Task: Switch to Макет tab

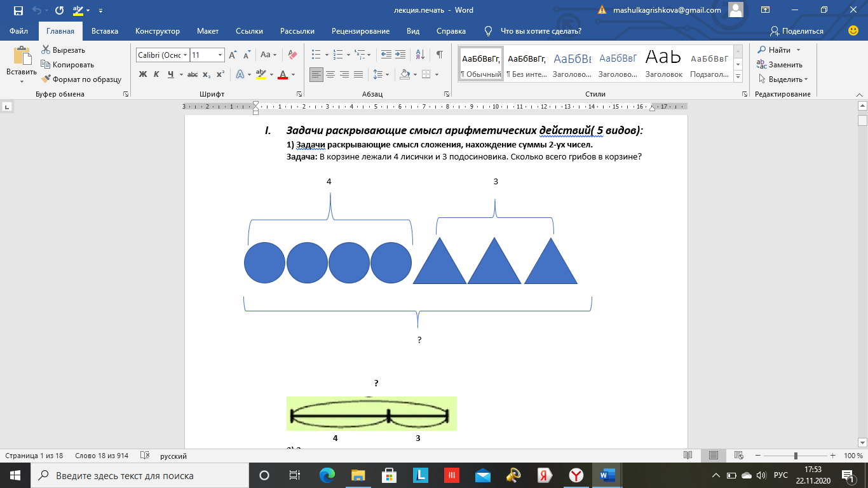Action: coord(208,31)
